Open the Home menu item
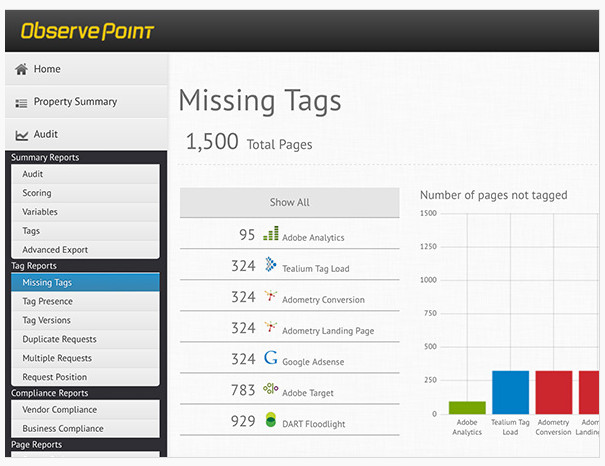The image size is (605, 466). pos(86,69)
